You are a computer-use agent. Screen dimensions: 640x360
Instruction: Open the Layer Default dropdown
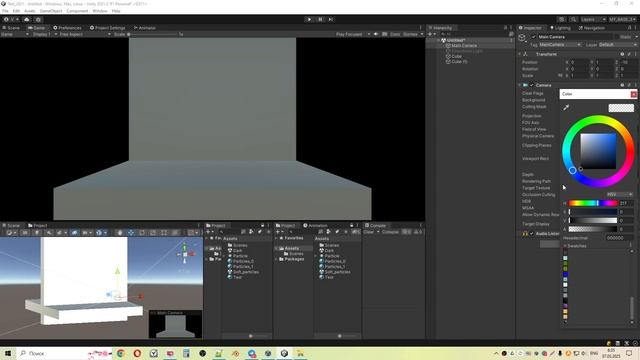pyautogui.click(x=618, y=44)
